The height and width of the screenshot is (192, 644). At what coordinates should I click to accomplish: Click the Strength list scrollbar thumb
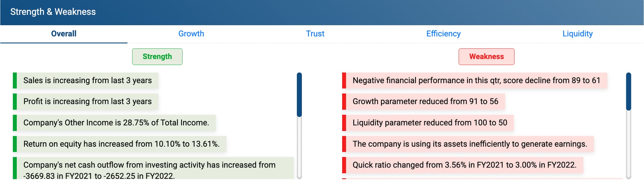[299, 95]
